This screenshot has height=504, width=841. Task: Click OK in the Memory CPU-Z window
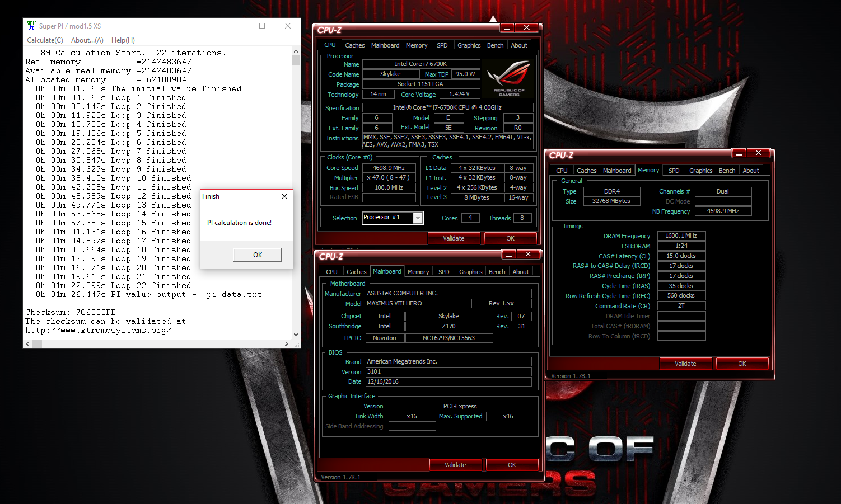742,364
